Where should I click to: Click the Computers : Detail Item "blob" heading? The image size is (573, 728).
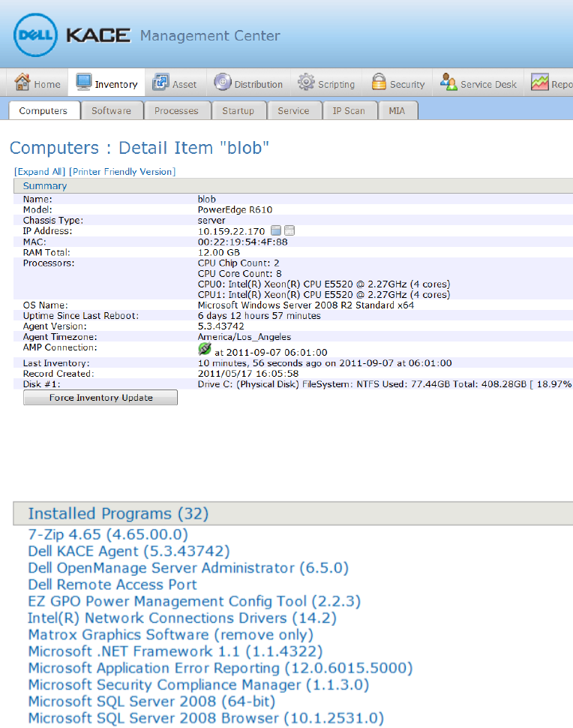coord(139,148)
